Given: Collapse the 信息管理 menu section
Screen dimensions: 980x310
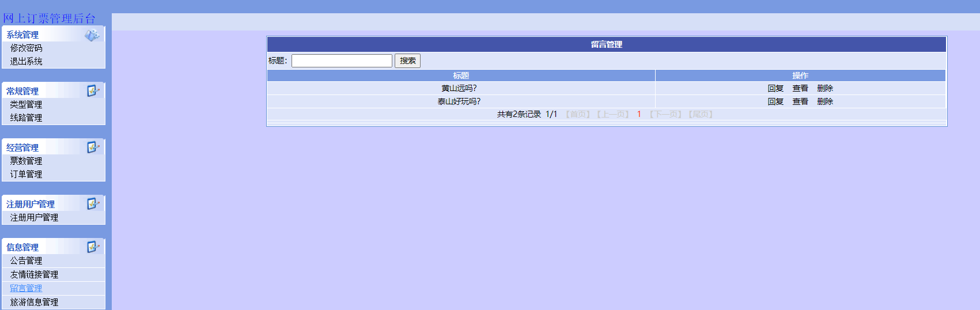Looking at the screenshot, I should coord(22,247).
